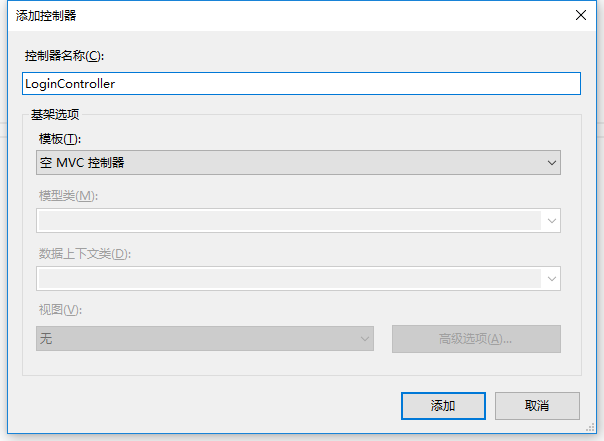Close the 添加控制器 dialog with X
The height and width of the screenshot is (441, 604).
tap(580, 15)
